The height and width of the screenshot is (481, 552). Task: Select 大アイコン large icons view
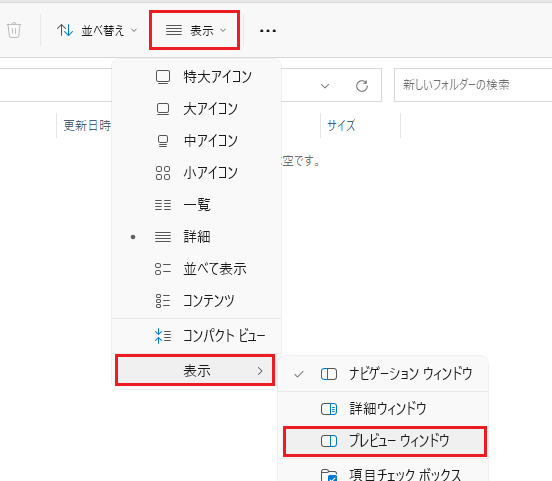196,109
